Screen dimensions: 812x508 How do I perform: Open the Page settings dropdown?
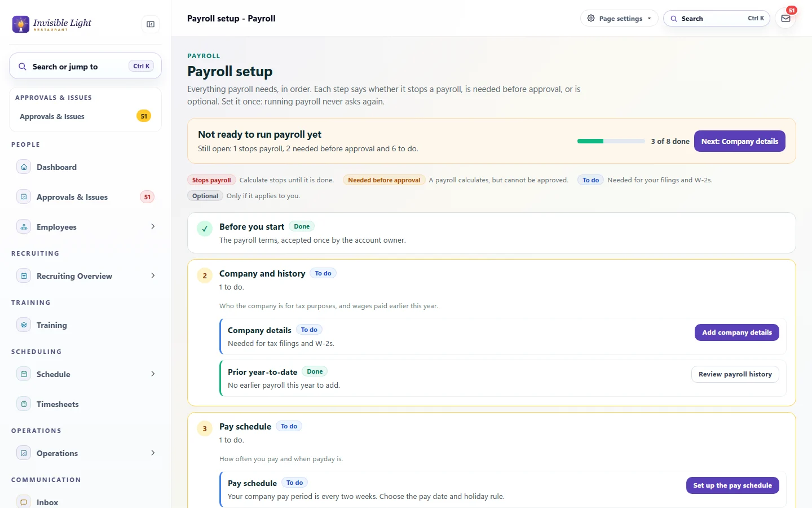[619, 18]
